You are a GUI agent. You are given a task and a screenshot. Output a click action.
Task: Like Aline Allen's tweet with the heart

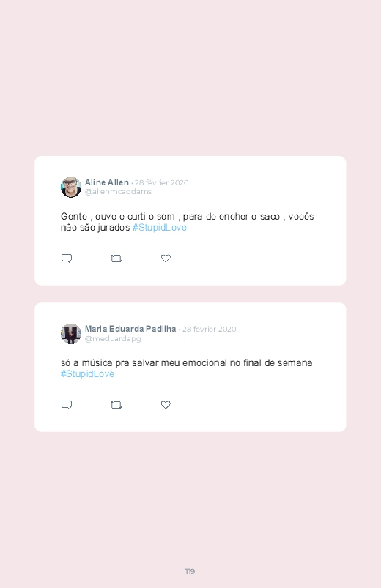click(166, 258)
